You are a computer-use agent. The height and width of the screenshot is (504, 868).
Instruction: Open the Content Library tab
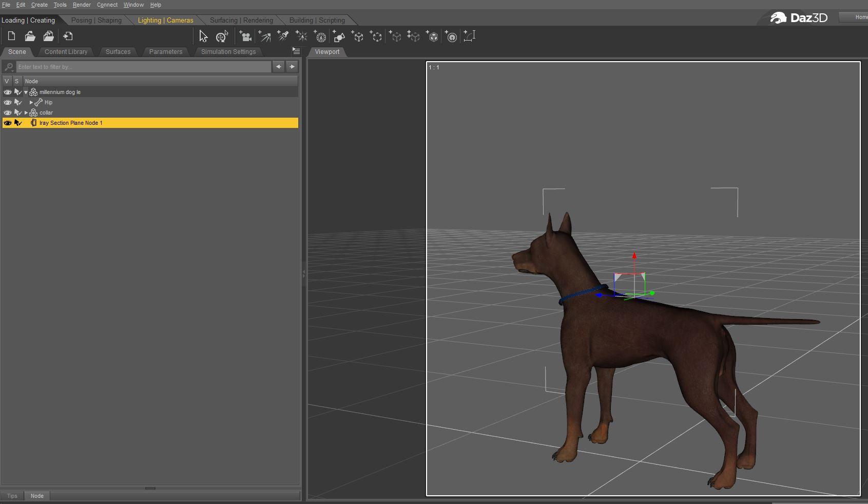[x=66, y=51]
